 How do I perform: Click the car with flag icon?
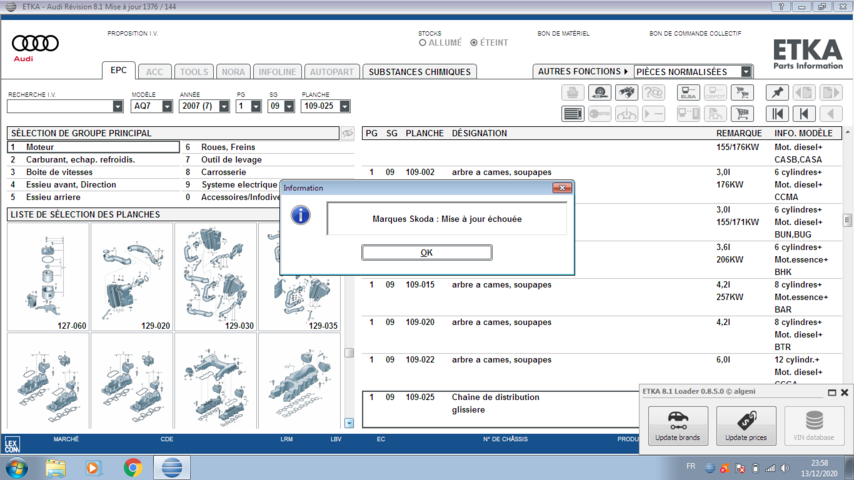[x=715, y=114]
